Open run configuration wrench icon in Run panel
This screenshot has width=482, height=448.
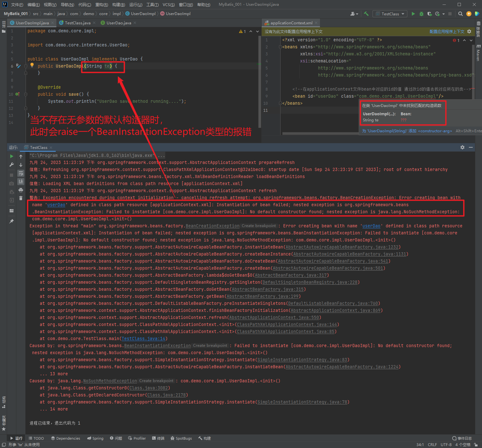click(x=12, y=165)
